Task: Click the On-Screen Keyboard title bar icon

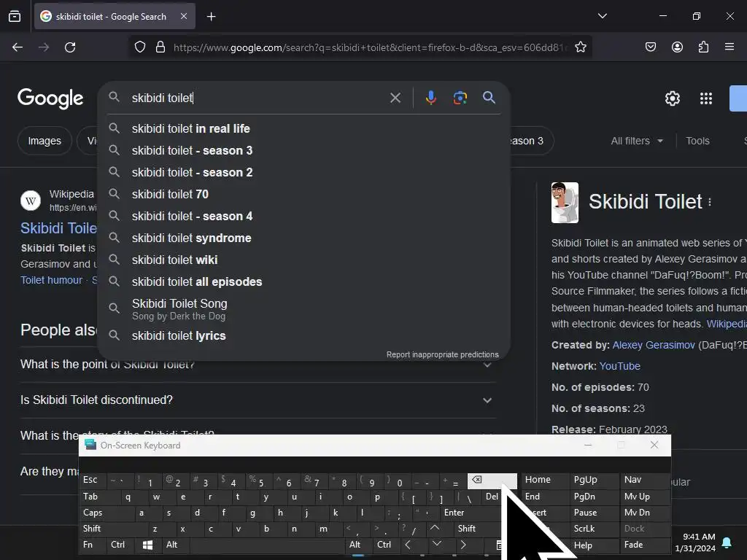Action: tap(90, 446)
